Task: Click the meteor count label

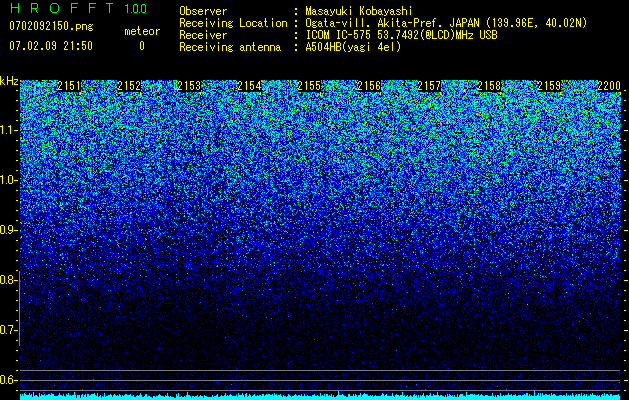Action: [x=142, y=31]
